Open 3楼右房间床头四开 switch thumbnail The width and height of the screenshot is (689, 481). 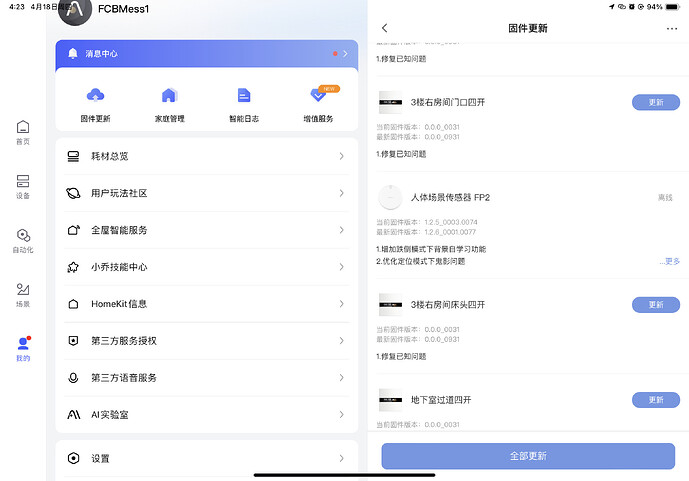[390, 304]
